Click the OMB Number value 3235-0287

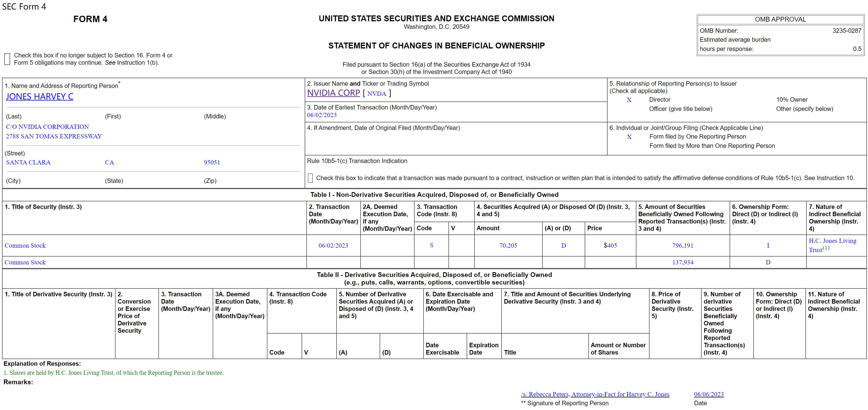click(846, 31)
